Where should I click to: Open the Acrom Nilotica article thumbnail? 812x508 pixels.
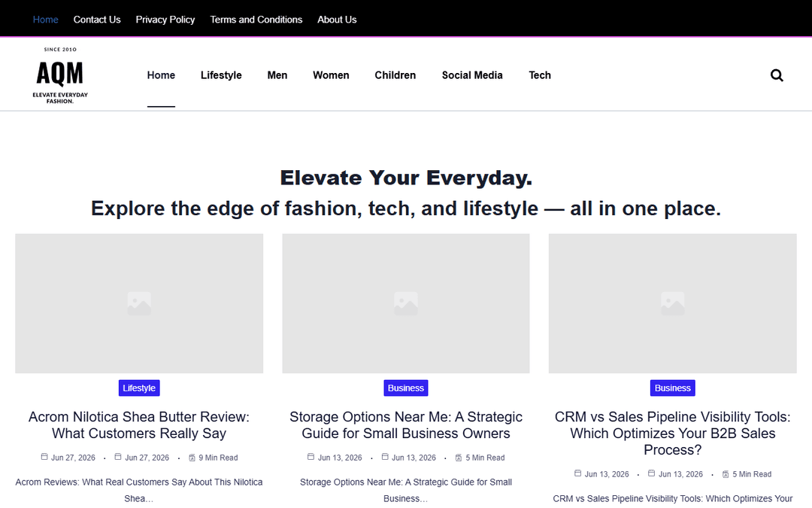tap(139, 303)
